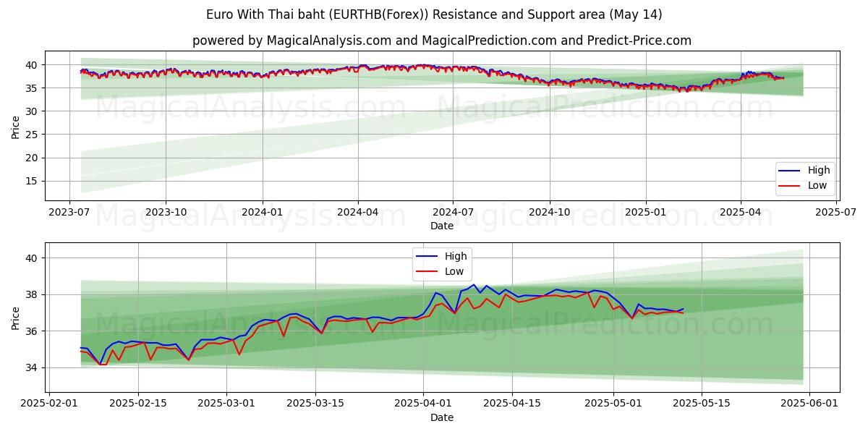Click the '2025-02-15' tick label
Screen dimensions: 868x434
(x=138, y=404)
